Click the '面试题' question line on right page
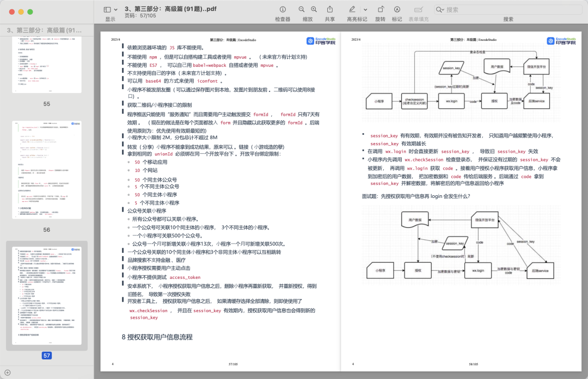The height and width of the screenshot is (379, 588). [x=416, y=196]
